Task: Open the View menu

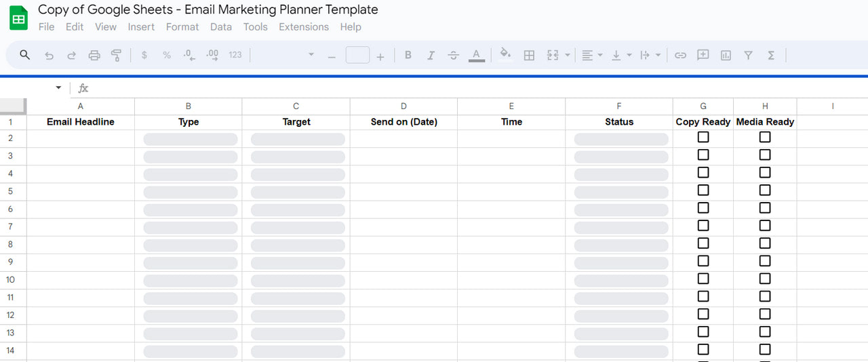Action: click(x=106, y=27)
